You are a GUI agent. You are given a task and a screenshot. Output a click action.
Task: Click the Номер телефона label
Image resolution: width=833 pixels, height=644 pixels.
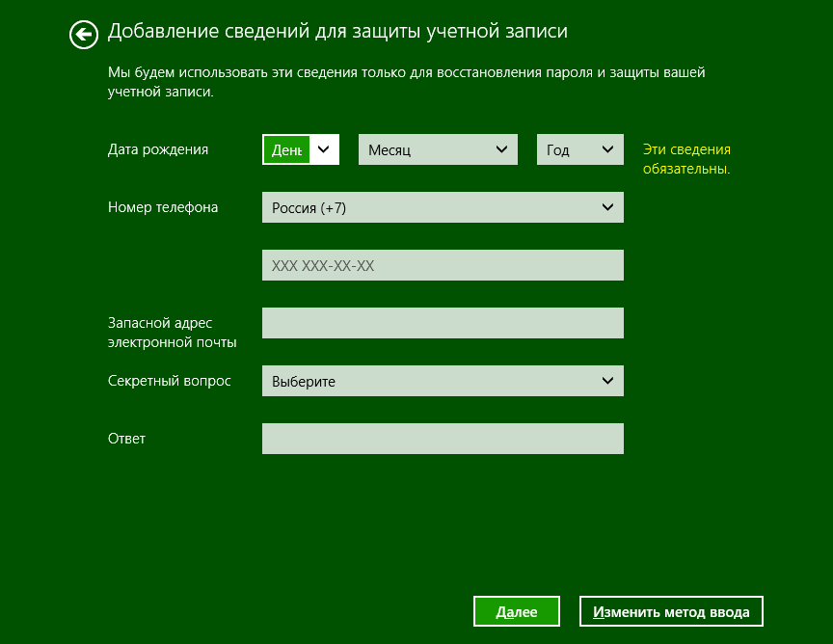(x=163, y=207)
